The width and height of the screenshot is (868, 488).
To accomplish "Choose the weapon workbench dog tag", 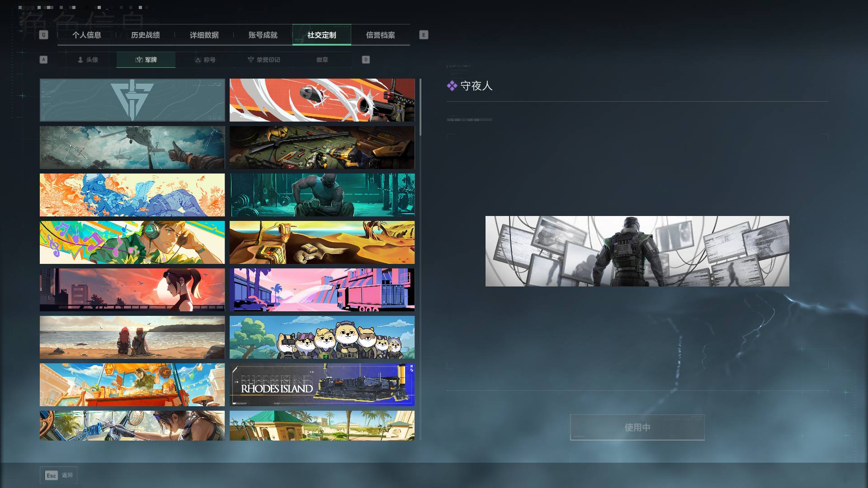I will click(322, 148).
